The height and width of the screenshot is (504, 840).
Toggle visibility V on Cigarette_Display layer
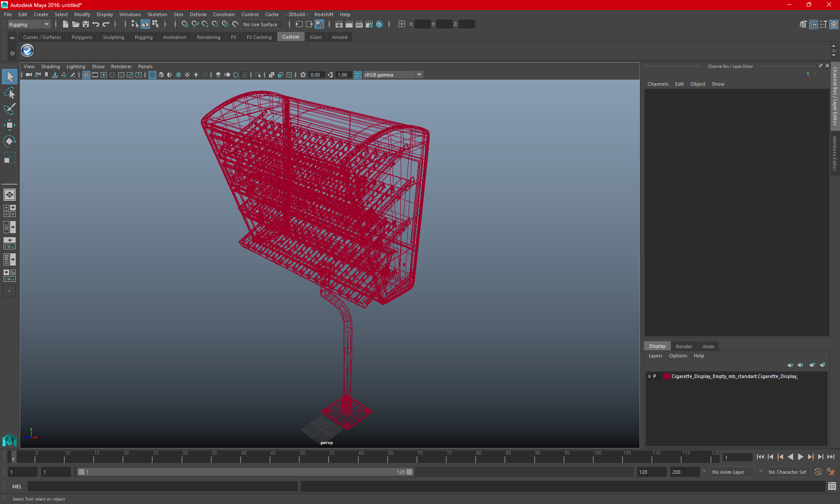[x=649, y=376]
